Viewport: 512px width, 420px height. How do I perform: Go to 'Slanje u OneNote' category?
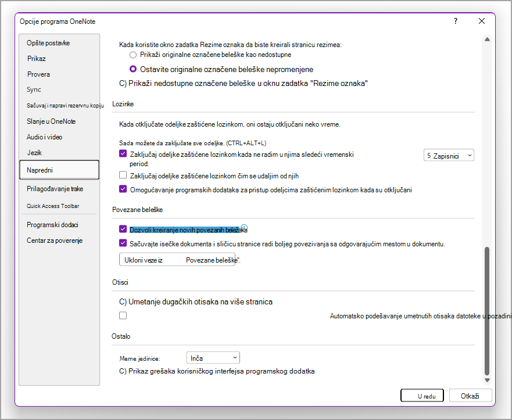(51, 121)
